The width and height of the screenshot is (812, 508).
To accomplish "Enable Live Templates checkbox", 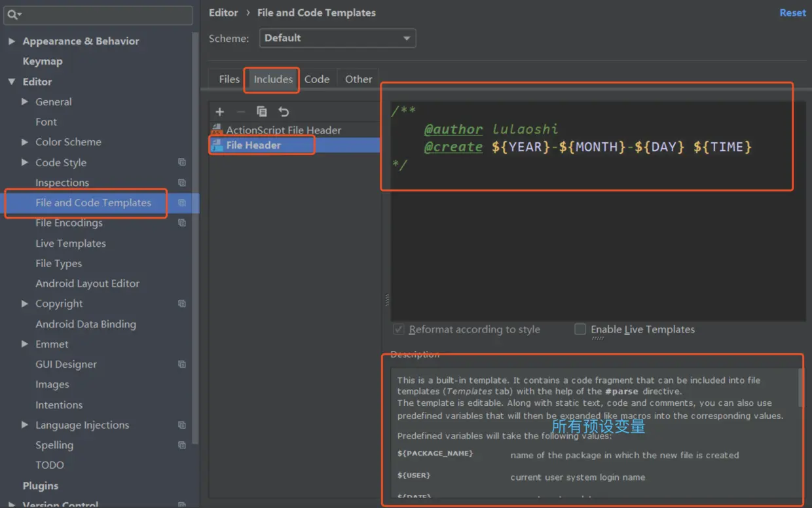I will click(580, 329).
